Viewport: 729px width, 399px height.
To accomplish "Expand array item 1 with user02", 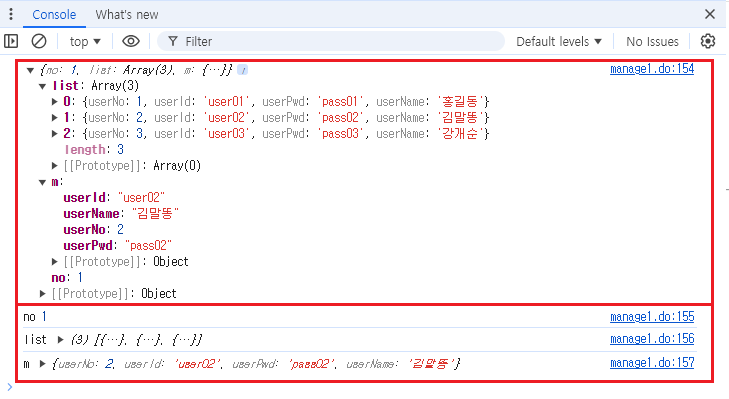I will [x=54, y=118].
